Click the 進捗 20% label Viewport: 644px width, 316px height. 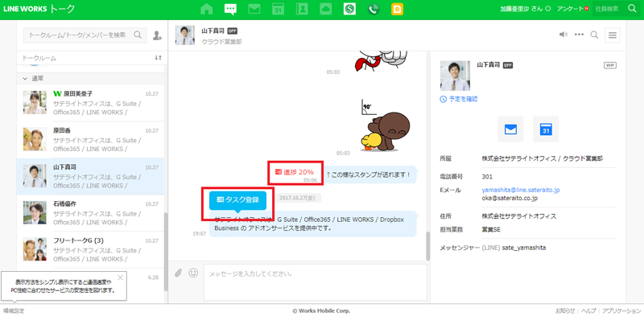coord(295,172)
